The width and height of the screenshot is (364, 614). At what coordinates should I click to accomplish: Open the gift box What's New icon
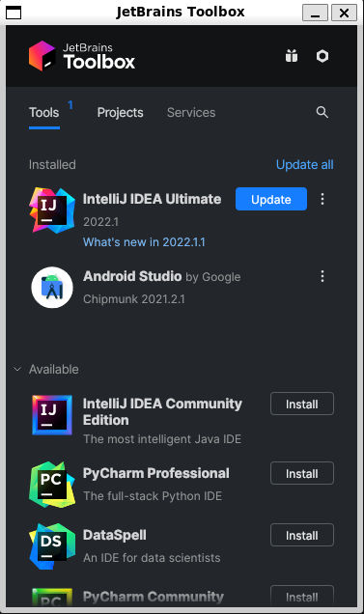(292, 56)
